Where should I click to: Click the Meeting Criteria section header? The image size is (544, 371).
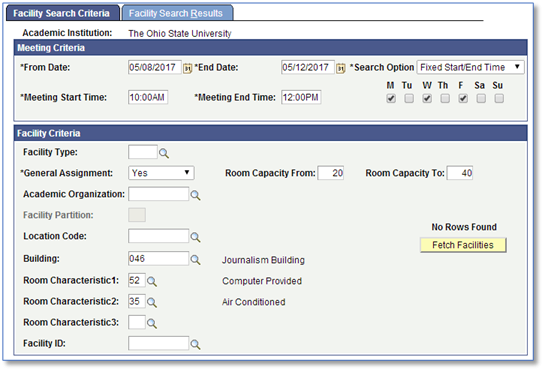click(271, 48)
